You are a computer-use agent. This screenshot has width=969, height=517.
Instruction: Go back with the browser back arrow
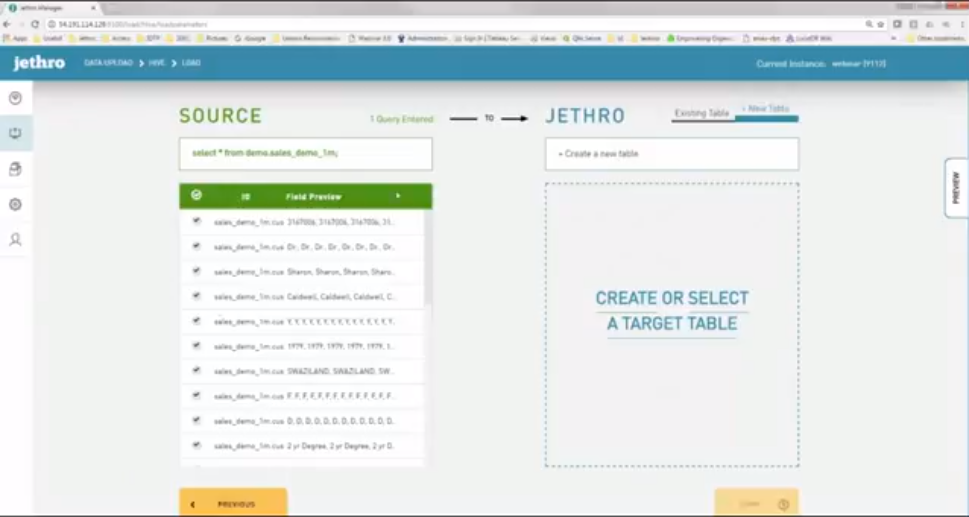coord(7,24)
